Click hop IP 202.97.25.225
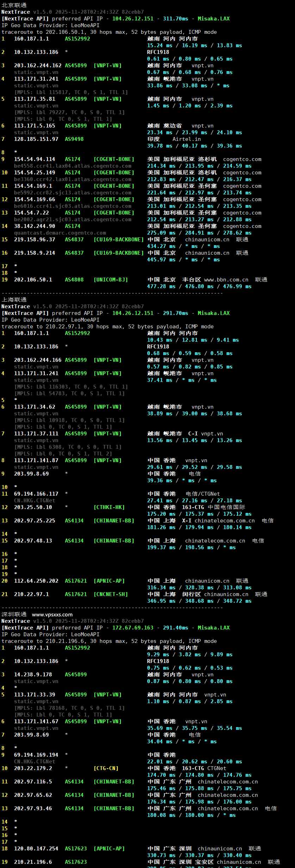 point(34,521)
